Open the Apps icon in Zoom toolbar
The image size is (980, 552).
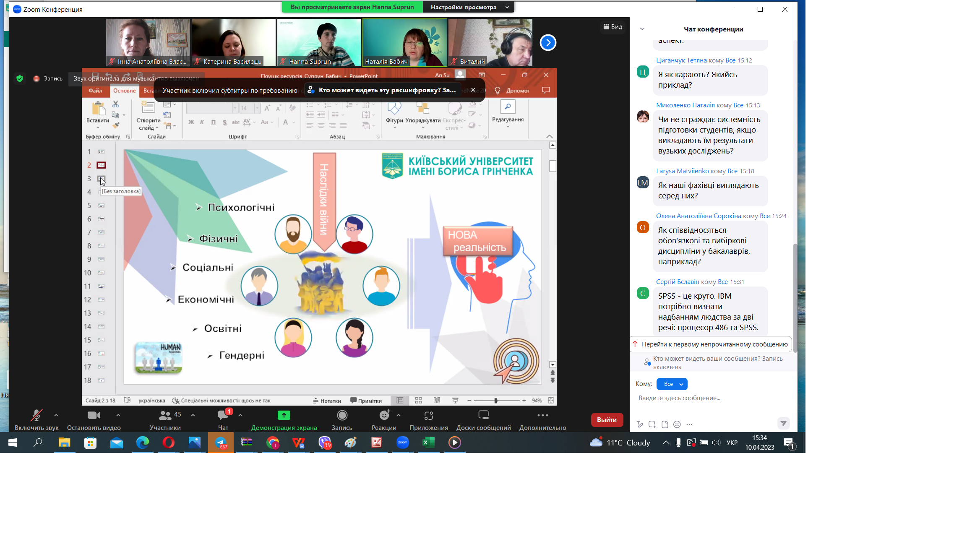click(x=428, y=415)
